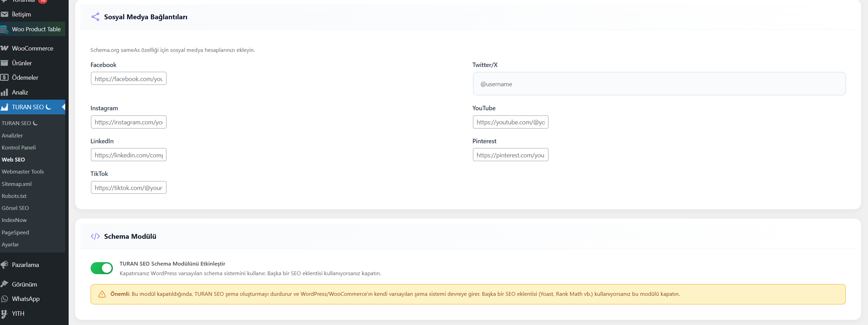Click the WhatsApp icon in sidebar
This screenshot has height=325, width=868.
coord(4,299)
